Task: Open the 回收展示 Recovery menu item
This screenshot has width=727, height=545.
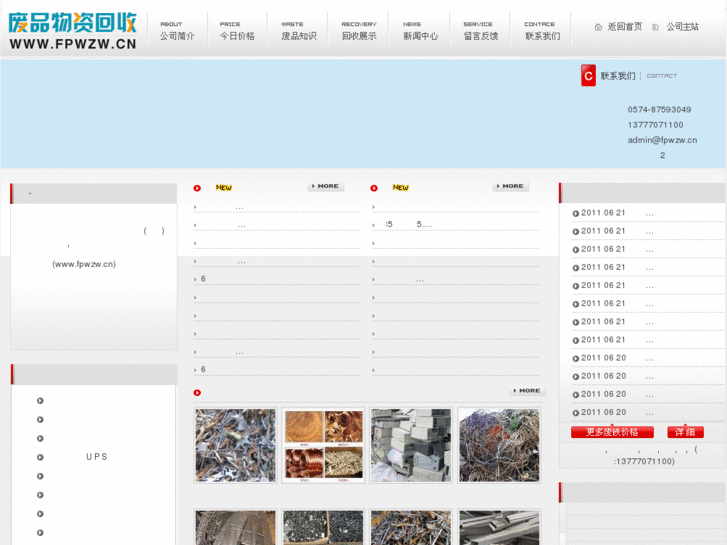Action: [359, 30]
